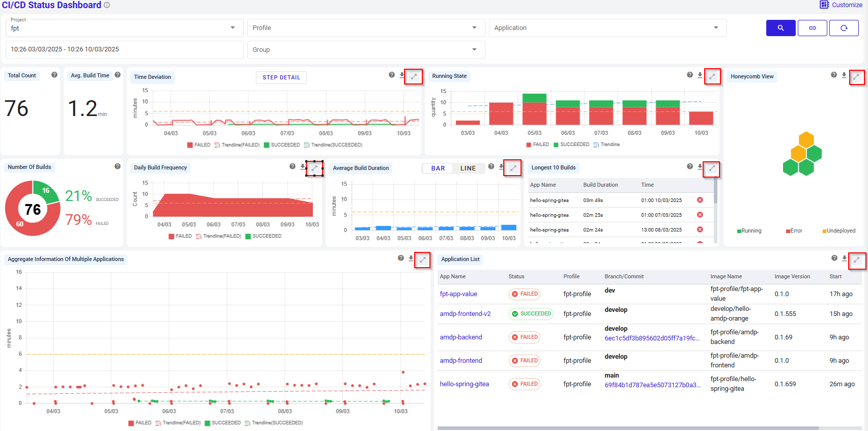Viewport: 868px width, 431px height.
Task: Click the help icon in the Daily Build Frequency panel
Action: coord(293,166)
